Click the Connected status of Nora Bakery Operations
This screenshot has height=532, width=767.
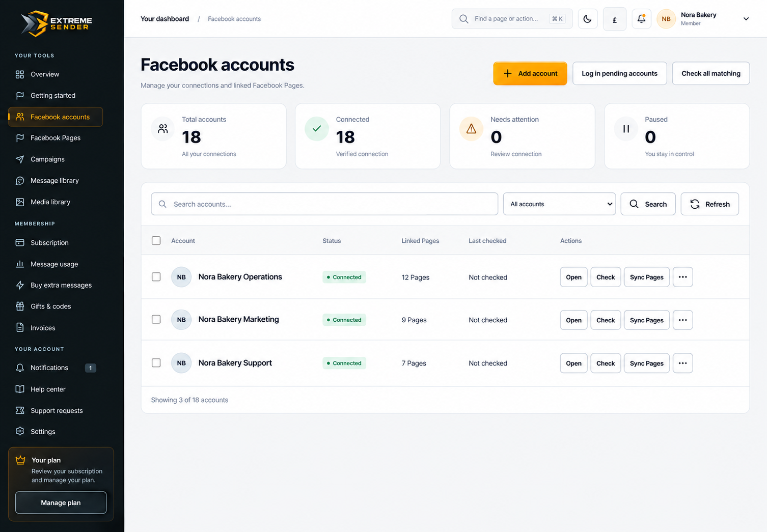pyautogui.click(x=344, y=277)
